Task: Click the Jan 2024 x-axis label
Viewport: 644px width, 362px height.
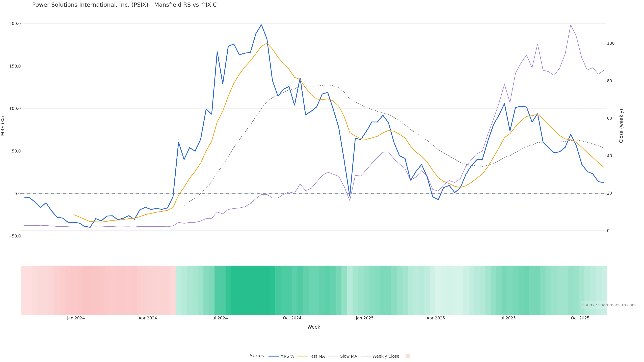Action: [76, 318]
